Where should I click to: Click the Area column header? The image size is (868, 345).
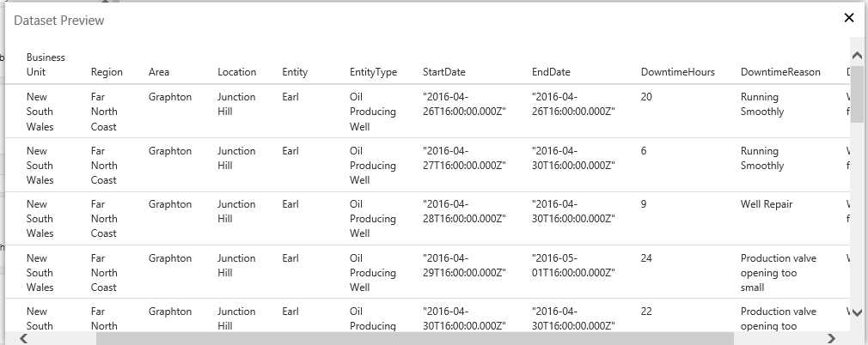(159, 72)
